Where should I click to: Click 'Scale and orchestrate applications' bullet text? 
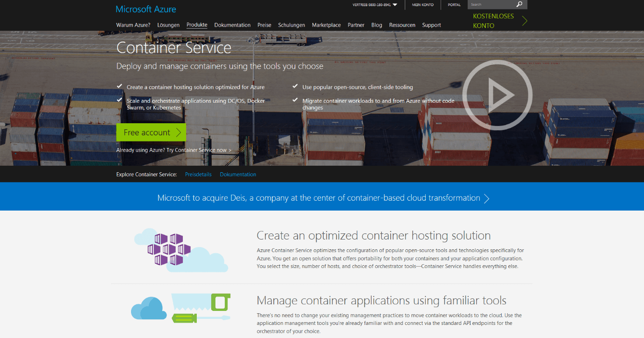pyautogui.click(x=196, y=104)
